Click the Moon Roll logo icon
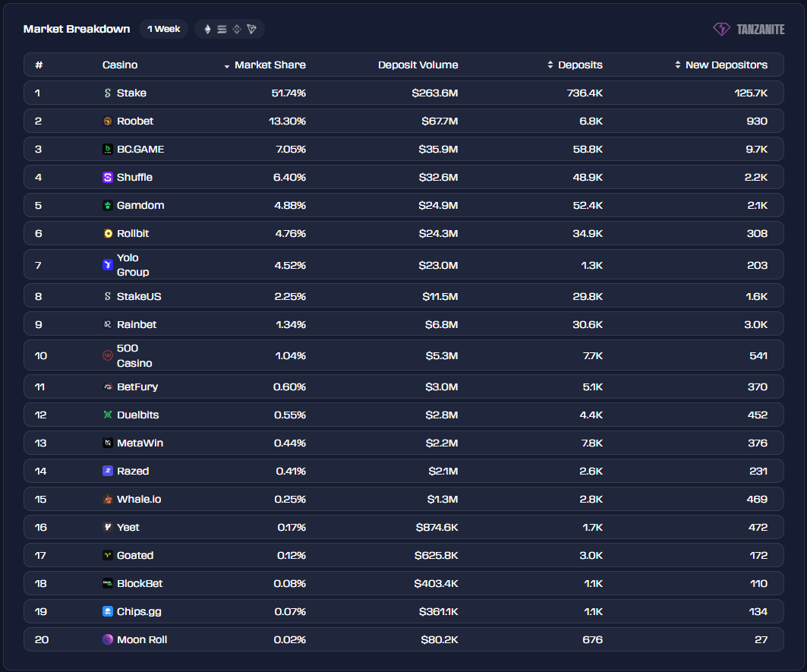 (108, 639)
